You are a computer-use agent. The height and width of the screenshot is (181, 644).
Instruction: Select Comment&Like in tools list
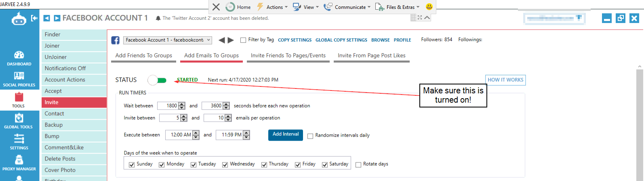74,148
